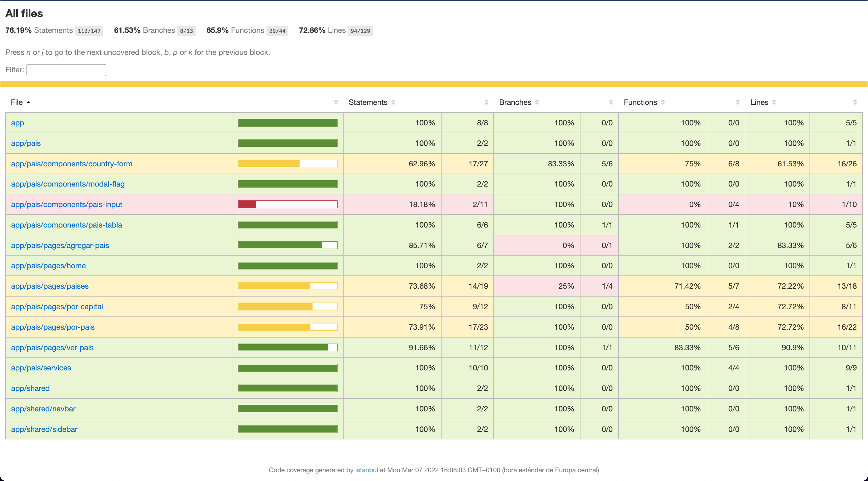Click sort icon above branches count column
The width and height of the screenshot is (868, 481).
point(611,102)
